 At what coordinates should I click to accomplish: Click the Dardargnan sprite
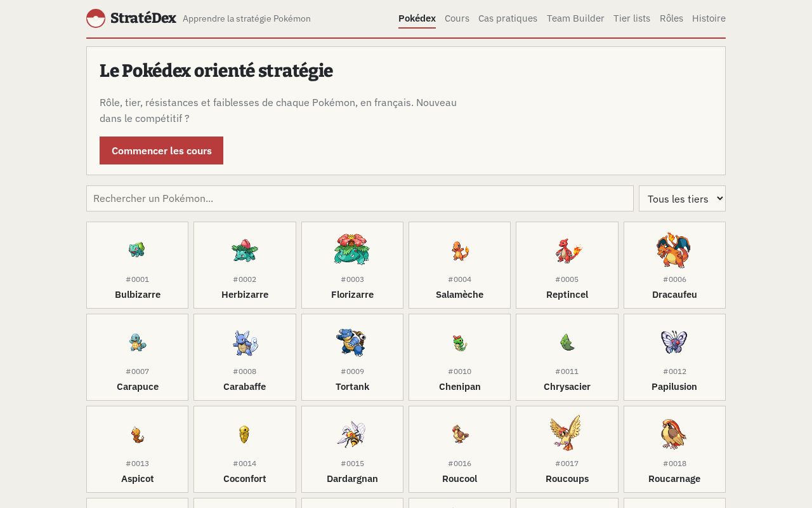click(352, 434)
